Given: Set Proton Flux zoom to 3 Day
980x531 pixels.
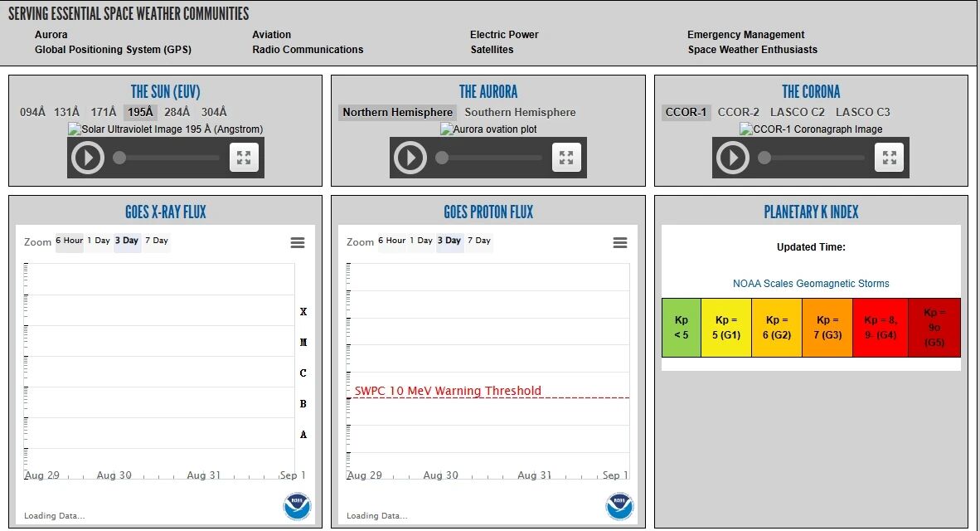Looking at the screenshot, I should 449,241.
